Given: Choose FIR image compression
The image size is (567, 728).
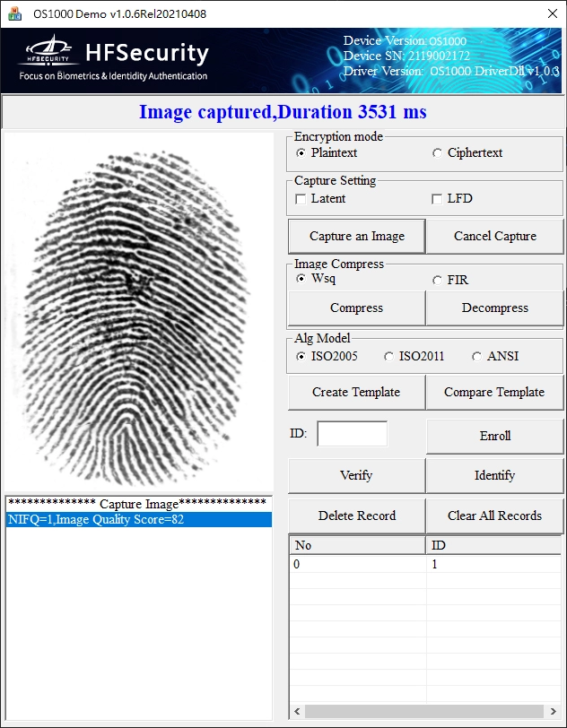Looking at the screenshot, I should click(450, 280).
